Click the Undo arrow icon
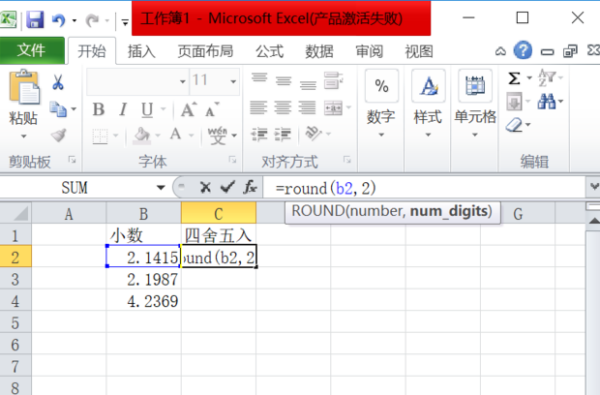This screenshot has height=395, width=600. pyautogui.click(x=59, y=20)
